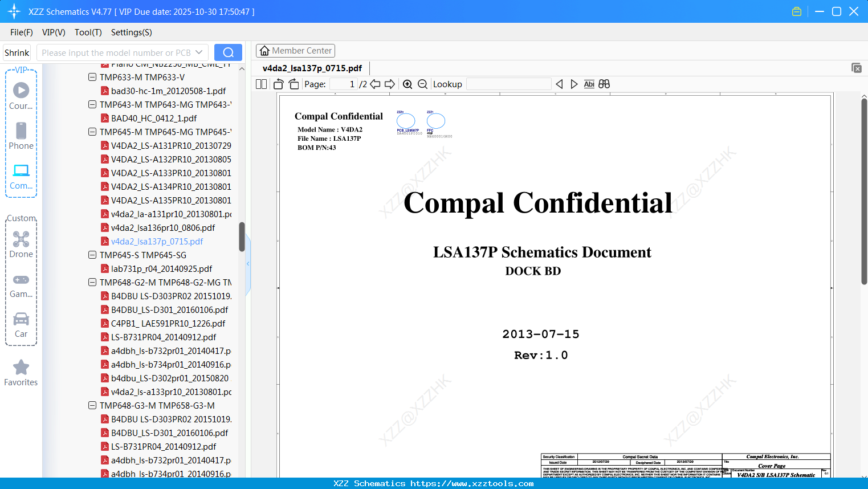868x489 pixels.
Task: Find previous lookup match
Action: point(559,84)
